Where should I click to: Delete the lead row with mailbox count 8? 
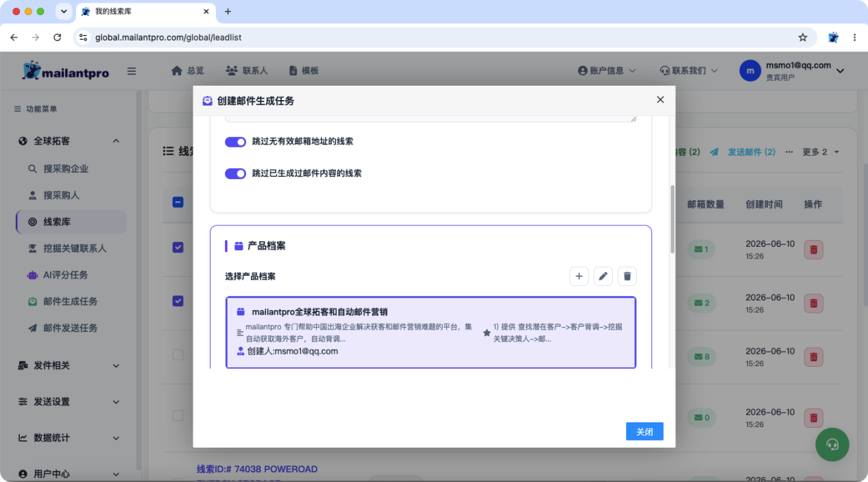pyautogui.click(x=813, y=357)
